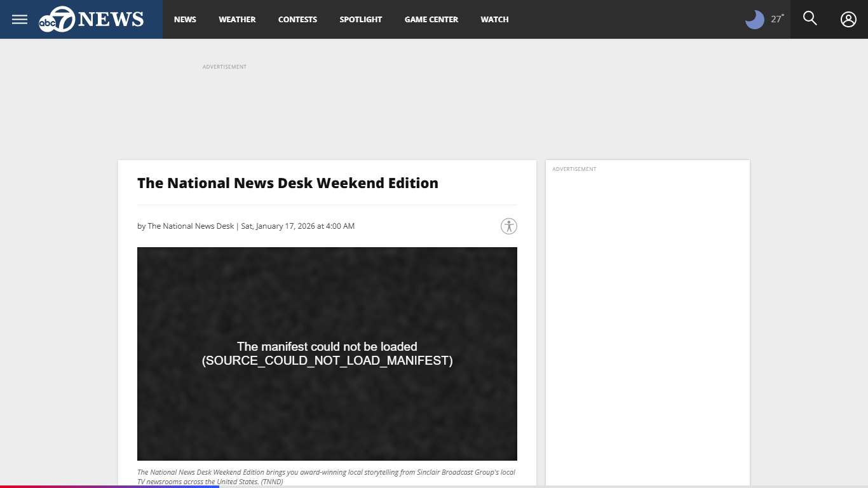Go to the CONTESTS page
This screenshot has height=488, width=868.
point(297,20)
